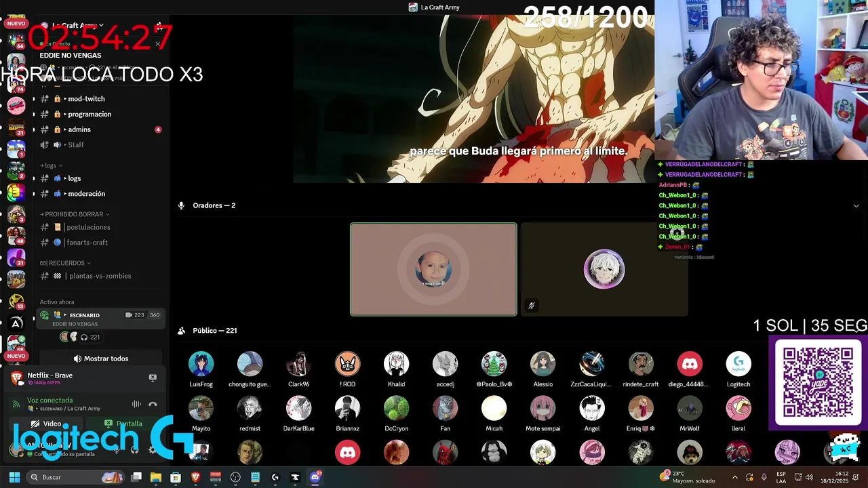Toggle Discord microphone mute in user panel
Screen dimensions: 868x488
(x=117, y=449)
